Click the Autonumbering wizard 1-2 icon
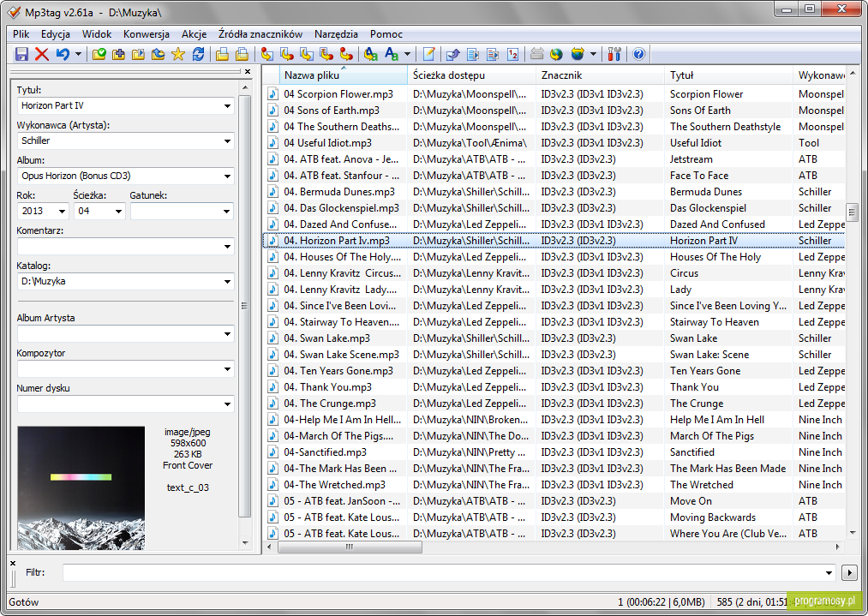 pos(513,54)
